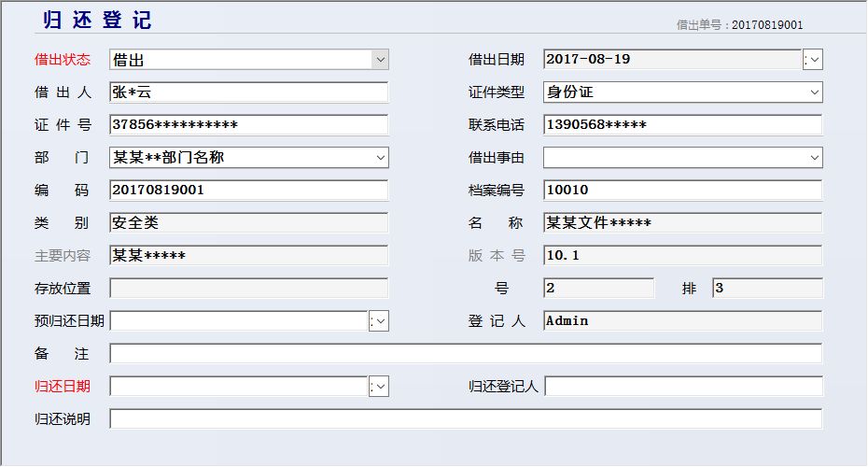Click the empty 备注 text field
Viewport: 868px width, 467px height.
pyautogui.click(x=466, y=353)
